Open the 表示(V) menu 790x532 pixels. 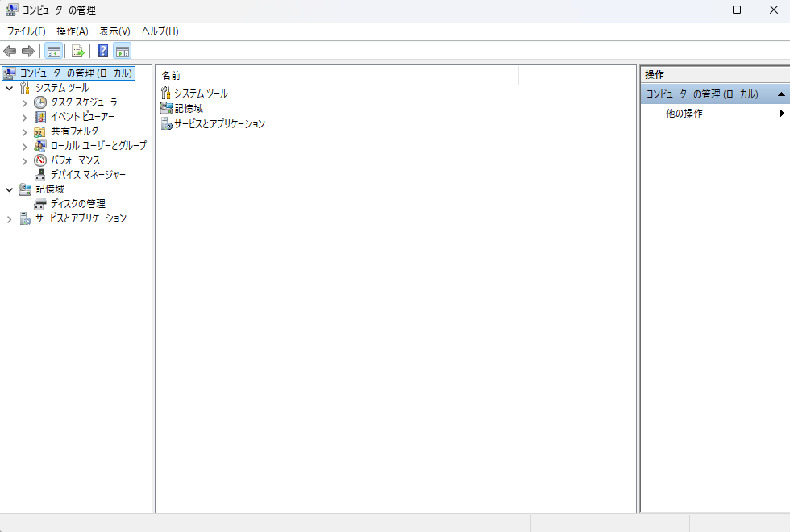114,31
